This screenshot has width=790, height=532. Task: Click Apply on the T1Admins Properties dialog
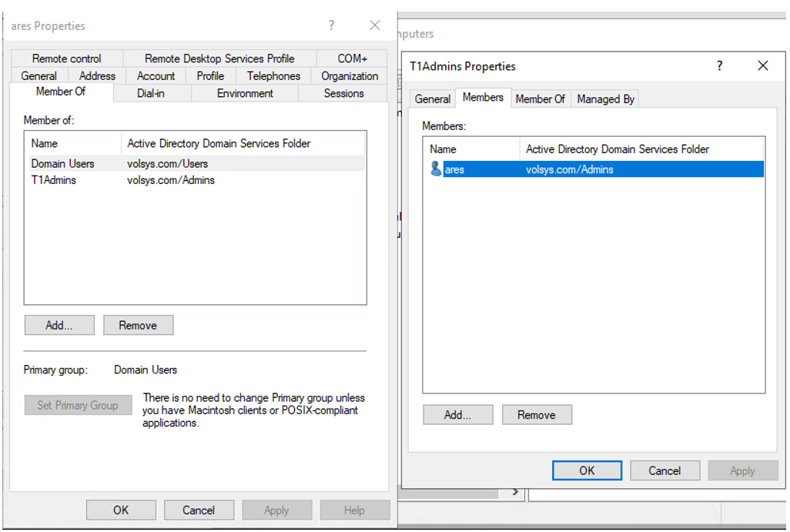click(742, 470)
